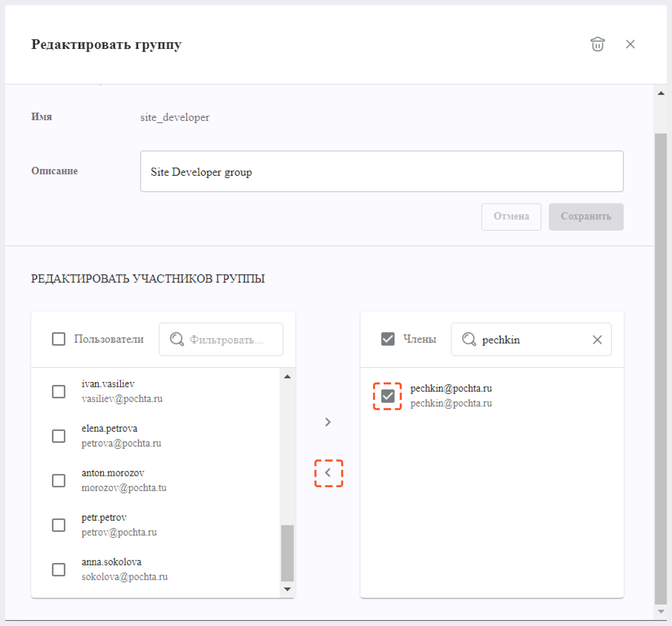Click the dialog scroll-up arrow
The image size is (672, 626).
coord(661,93)
